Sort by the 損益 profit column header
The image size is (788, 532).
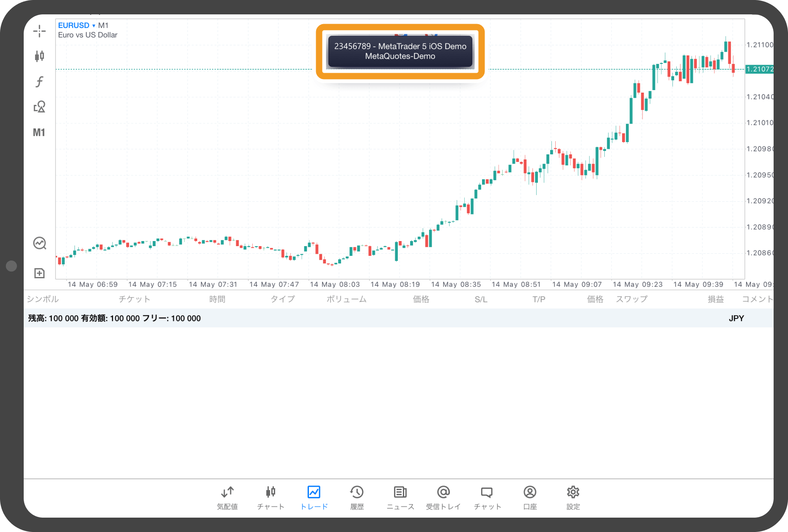(x=716, y=299)
